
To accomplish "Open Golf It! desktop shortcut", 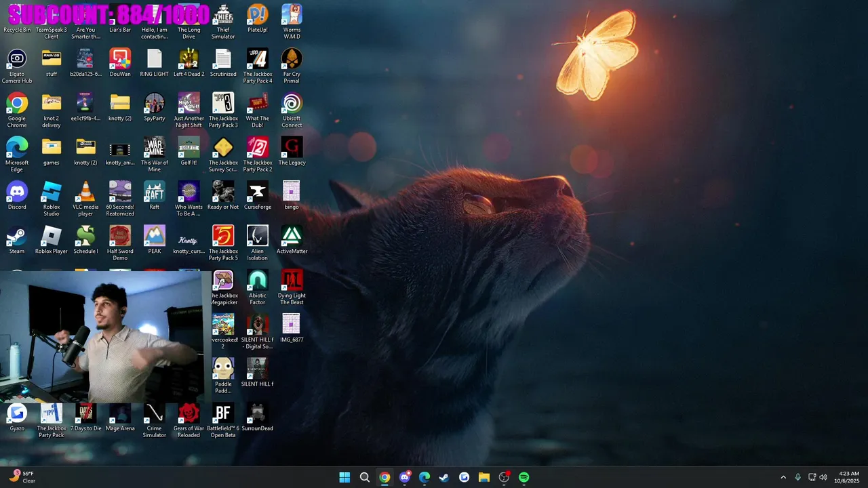I will 189,151.
